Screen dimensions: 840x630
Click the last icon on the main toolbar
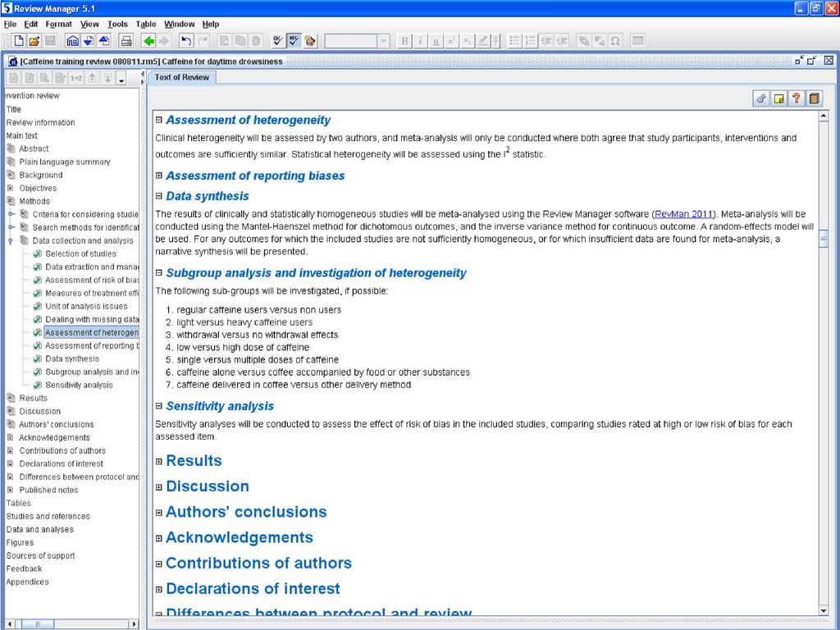pyautogui.click(x=637, y=41)
